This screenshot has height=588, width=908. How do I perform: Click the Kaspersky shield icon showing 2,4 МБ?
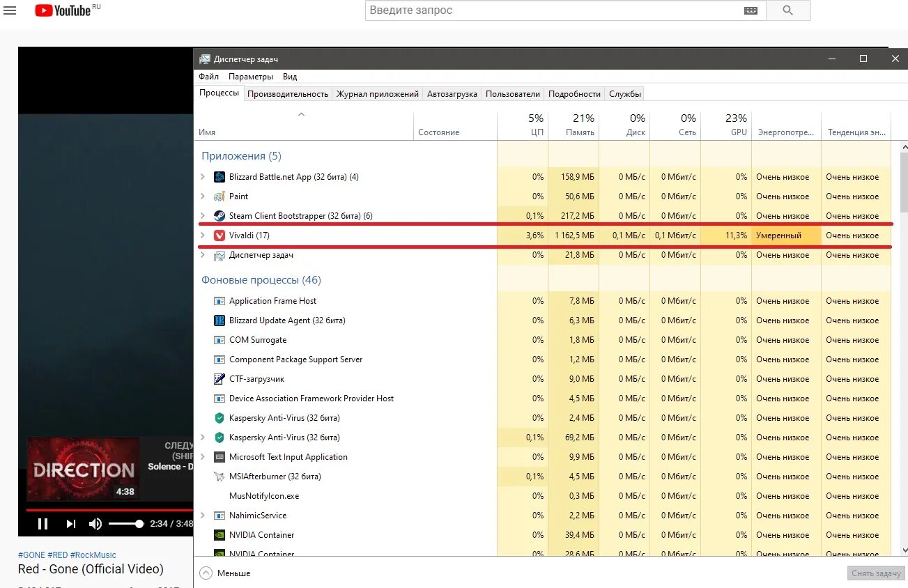(x=220, y=418)
